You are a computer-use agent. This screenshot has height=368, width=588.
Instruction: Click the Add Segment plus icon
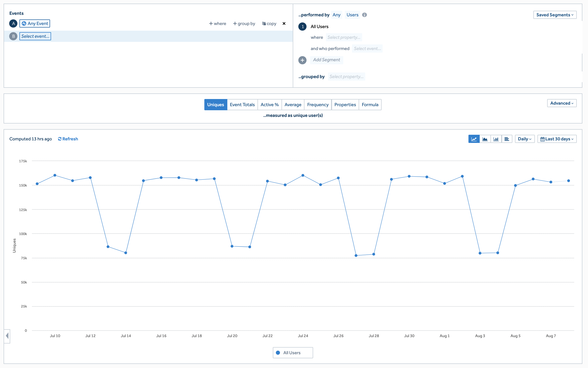[302, 60]
